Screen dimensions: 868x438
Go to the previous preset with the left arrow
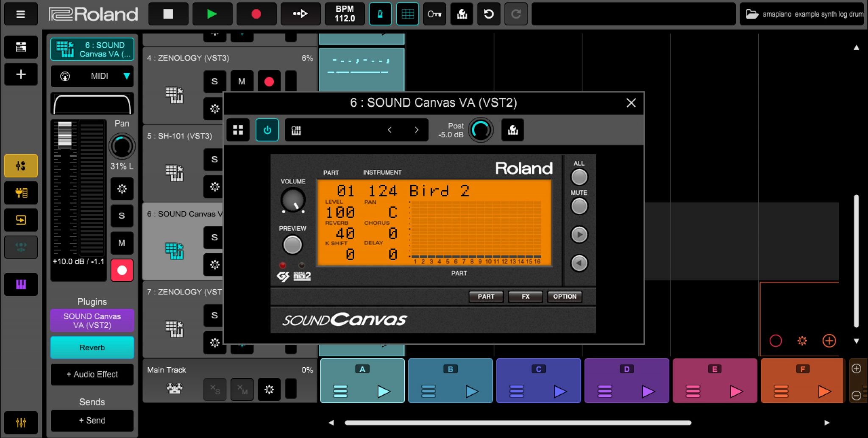coord(390,130)
